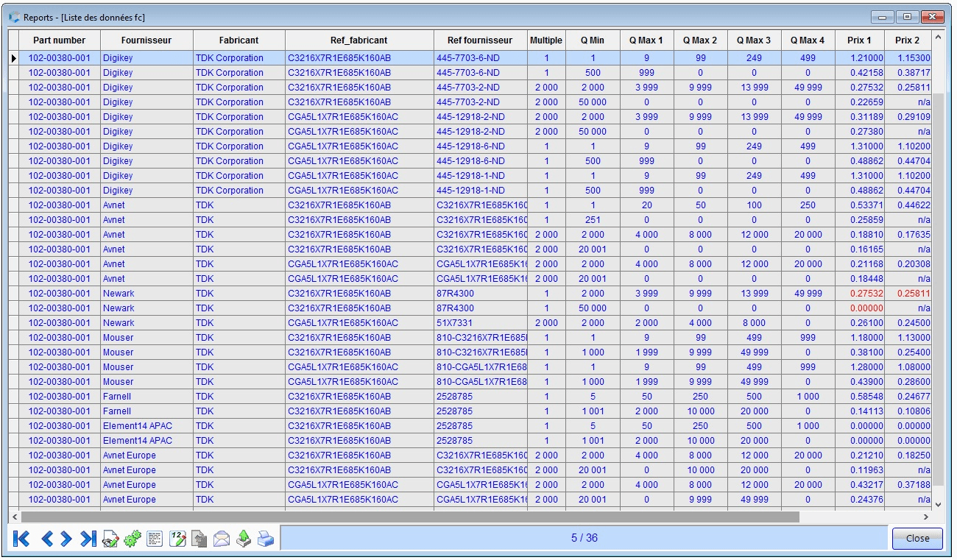Screen dimensions: 957x560
Task: Select the Prix 2 value '0.29109'
Action: click(908, 117)
